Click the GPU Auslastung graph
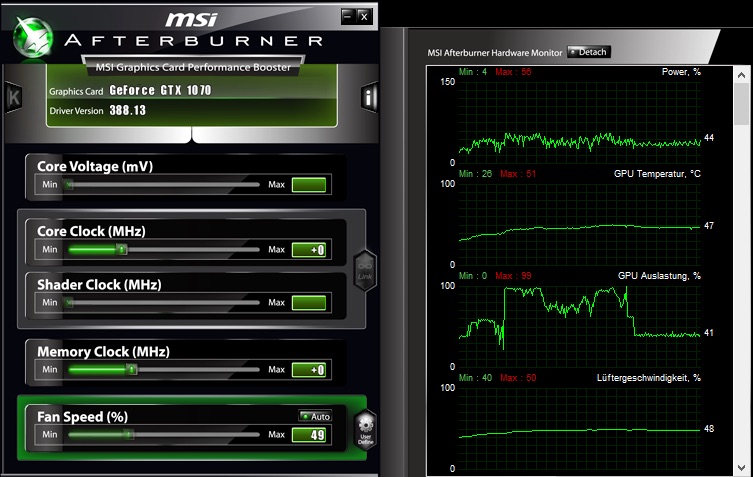 pyautogui.click(x=580, y=326)
